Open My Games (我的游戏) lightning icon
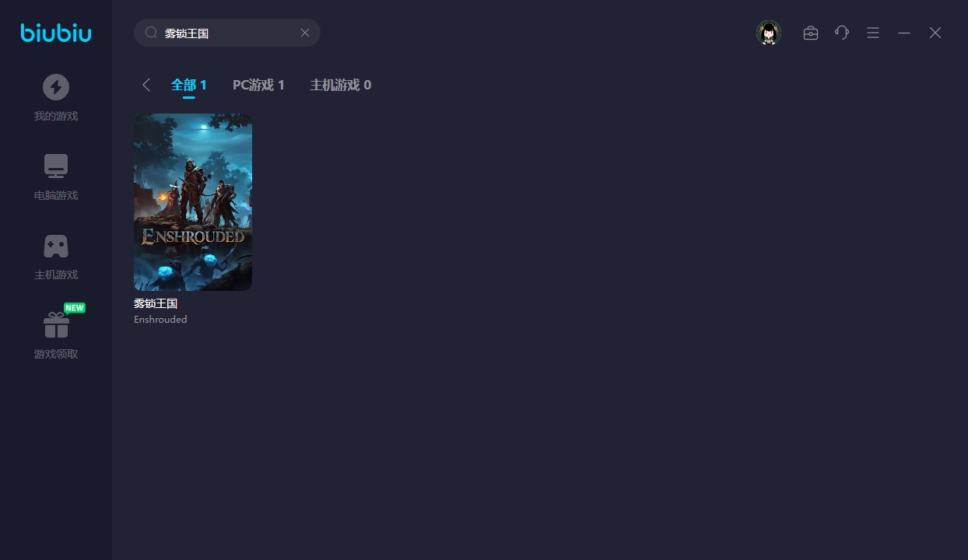 pyautogui.click(x=56, y=87)
